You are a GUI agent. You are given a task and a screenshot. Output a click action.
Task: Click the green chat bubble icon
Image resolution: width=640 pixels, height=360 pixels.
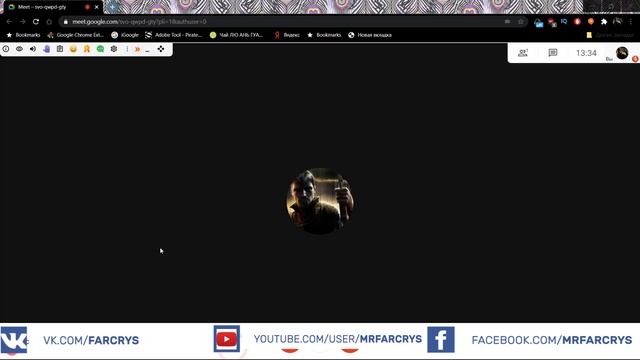coord(100,49)
